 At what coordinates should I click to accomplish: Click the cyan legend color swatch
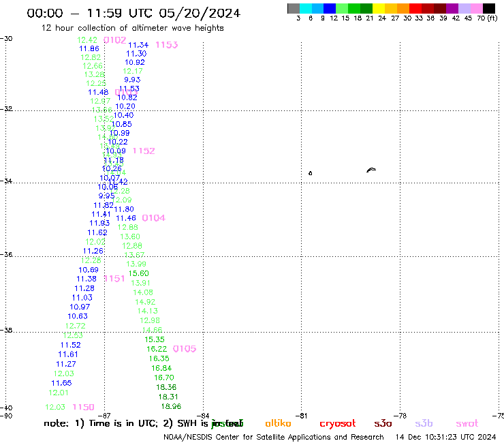pyautogui.click(x=305, y=8)
